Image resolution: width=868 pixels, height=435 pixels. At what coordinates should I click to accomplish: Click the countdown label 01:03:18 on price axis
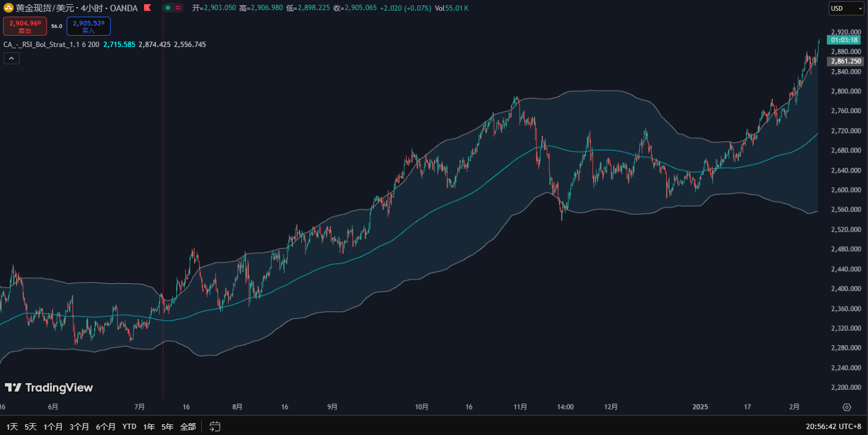point(844,40)
